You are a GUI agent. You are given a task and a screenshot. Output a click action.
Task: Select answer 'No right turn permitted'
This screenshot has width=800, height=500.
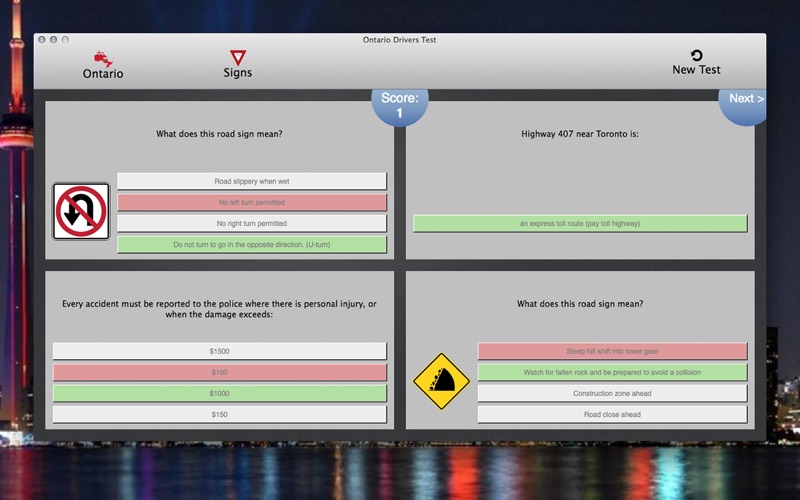252,223
